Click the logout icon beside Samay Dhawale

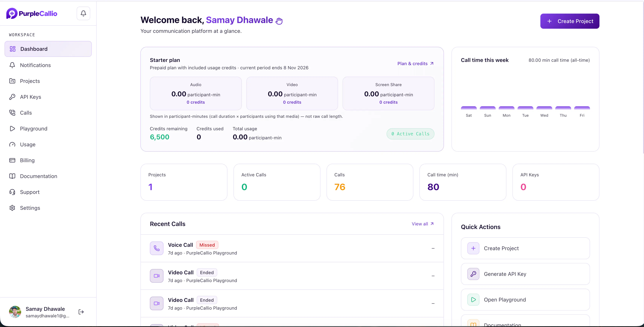(81, 312)
